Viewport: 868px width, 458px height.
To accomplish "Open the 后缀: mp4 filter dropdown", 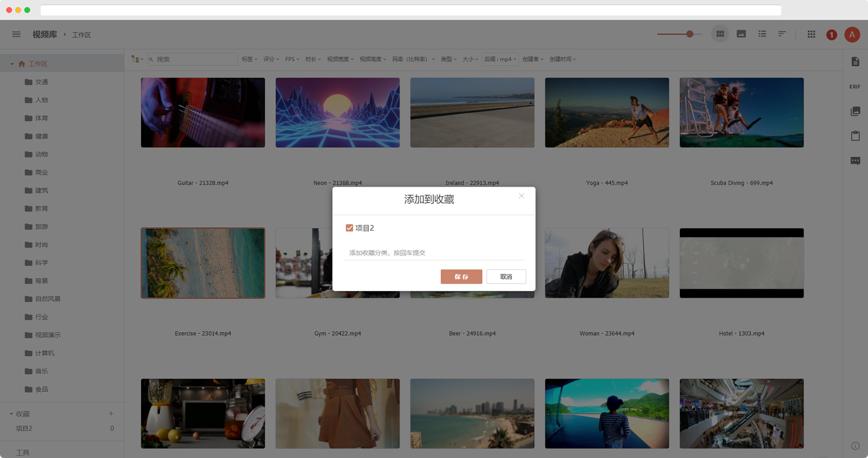I will pos(500,59).
